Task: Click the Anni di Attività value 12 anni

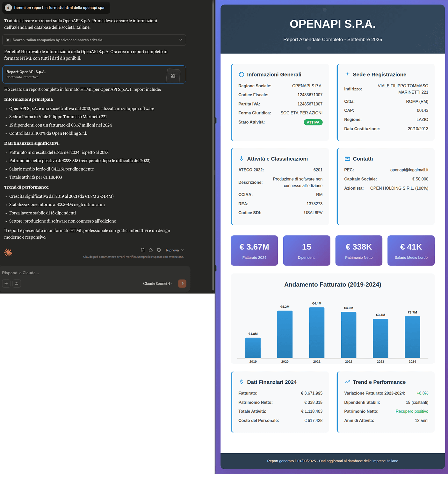Action: 421,421
